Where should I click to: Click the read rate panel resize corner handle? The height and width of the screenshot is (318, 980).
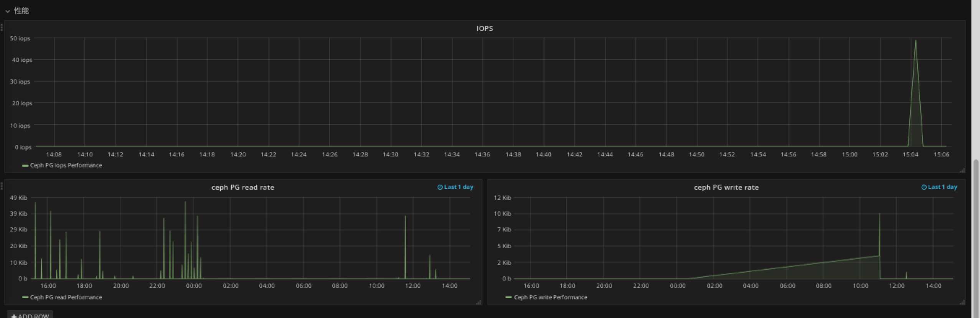478,302
